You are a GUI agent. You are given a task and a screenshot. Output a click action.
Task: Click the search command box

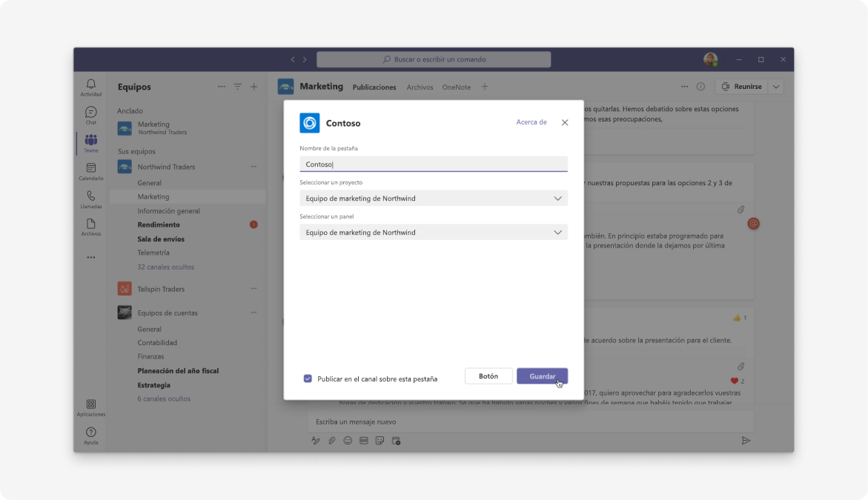pos(434,59)
